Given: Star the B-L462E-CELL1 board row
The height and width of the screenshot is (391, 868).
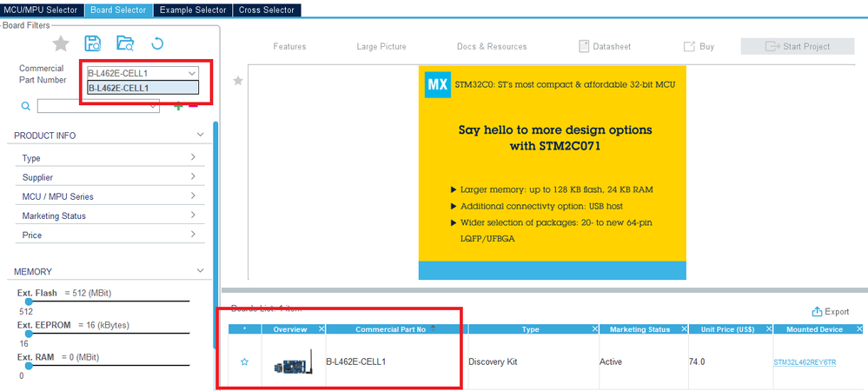Looking at the screenshot, I should point(245,361).
